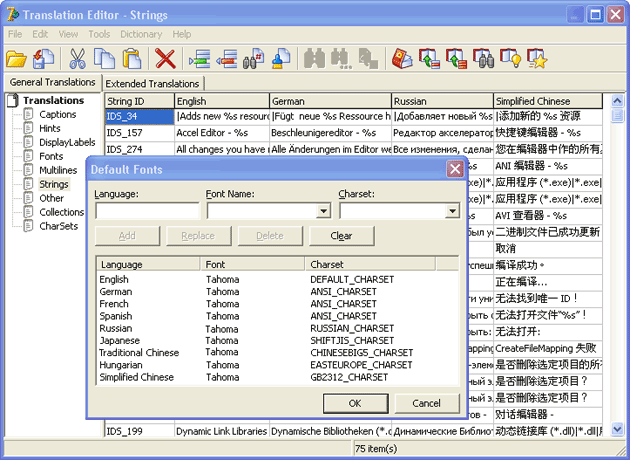This screenshot has width=630, height=460.
Task: Click the red X delete icon
Action: (x=165, y=59)
